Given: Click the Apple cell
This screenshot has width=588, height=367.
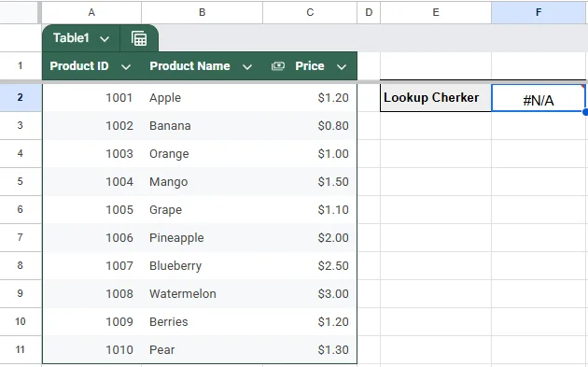Looking at the screenshot, I should pyautogui.click(x=203, y=97).
